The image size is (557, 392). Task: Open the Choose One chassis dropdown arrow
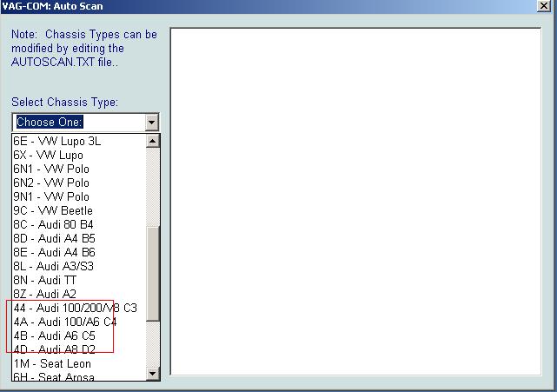[x=152, y=123]
